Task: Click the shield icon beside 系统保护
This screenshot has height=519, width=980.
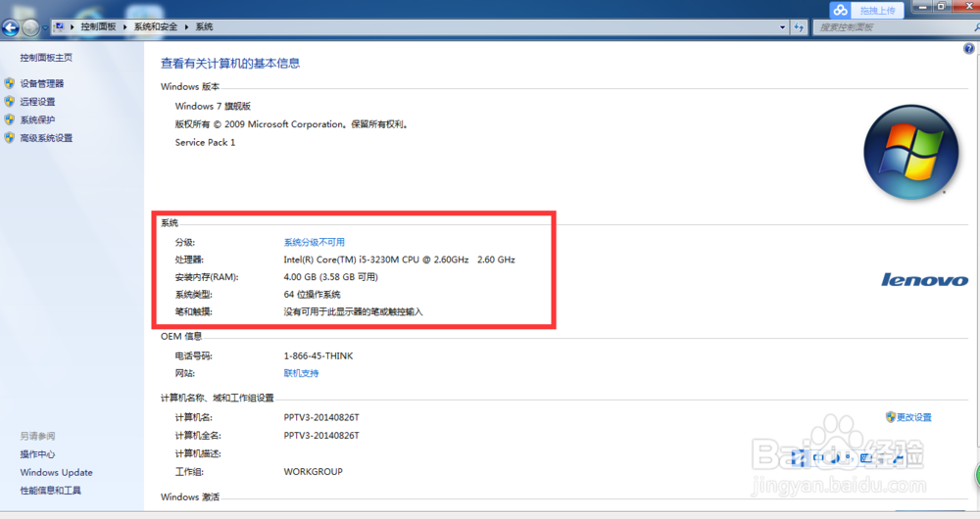Action: 10,119
